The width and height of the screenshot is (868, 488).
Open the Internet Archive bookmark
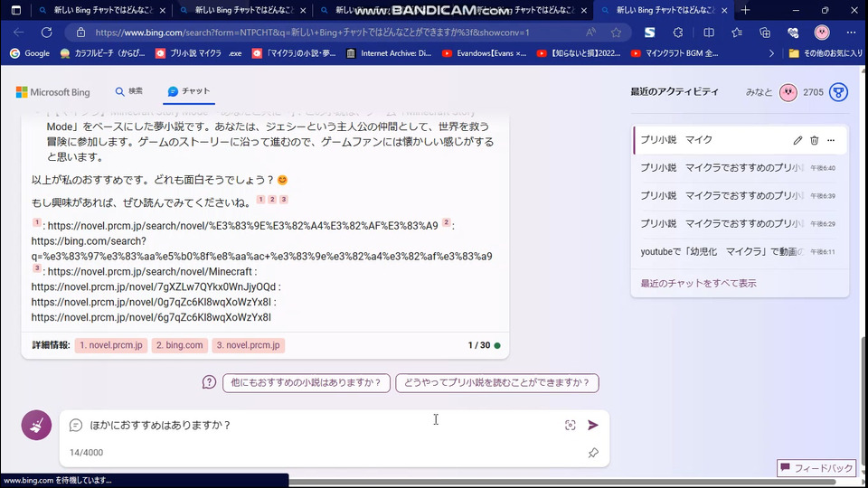point(389,53)
